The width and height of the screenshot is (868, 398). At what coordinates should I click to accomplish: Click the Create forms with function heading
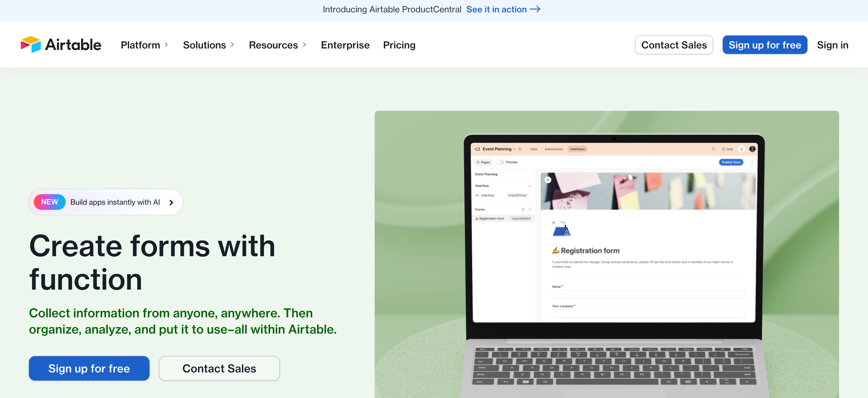pos(152,263)
